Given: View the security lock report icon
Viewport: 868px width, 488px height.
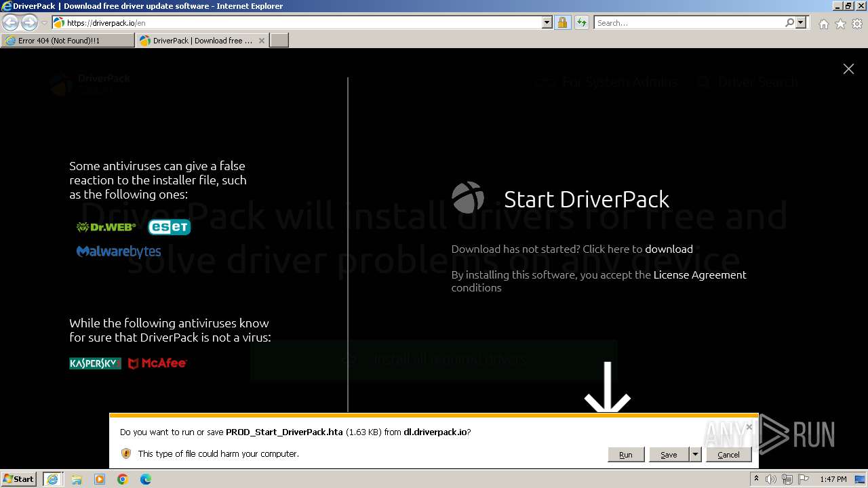Looking at the screenshot, I should (562, 22).
